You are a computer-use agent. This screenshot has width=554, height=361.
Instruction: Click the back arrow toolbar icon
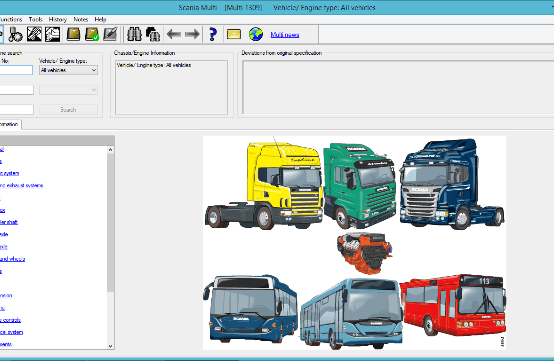coord(173,34)
